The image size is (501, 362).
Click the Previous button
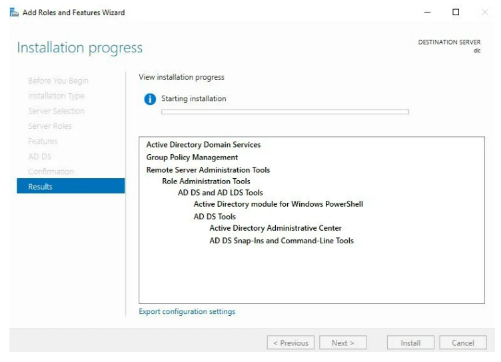pyautogui.click(x=291, y=343)
